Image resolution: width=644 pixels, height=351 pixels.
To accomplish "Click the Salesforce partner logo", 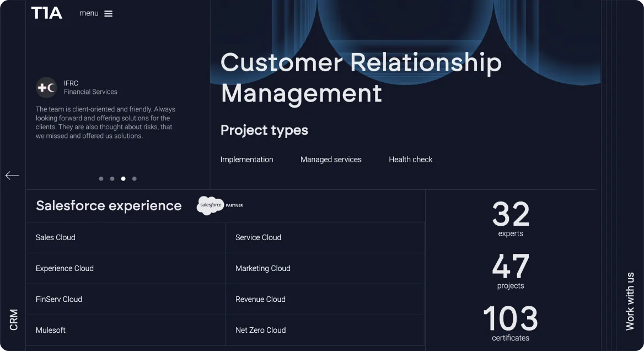I will click(220, 205).
